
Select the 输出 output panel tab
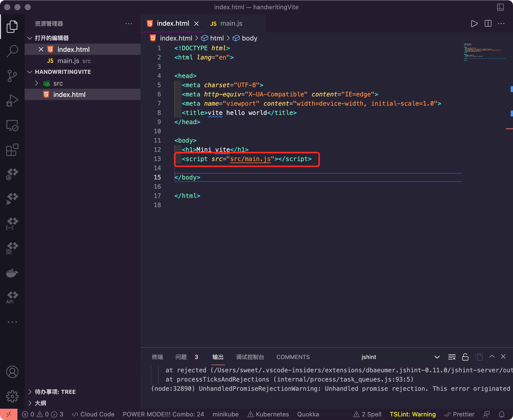pyautogui.click(x=218, y=357)
